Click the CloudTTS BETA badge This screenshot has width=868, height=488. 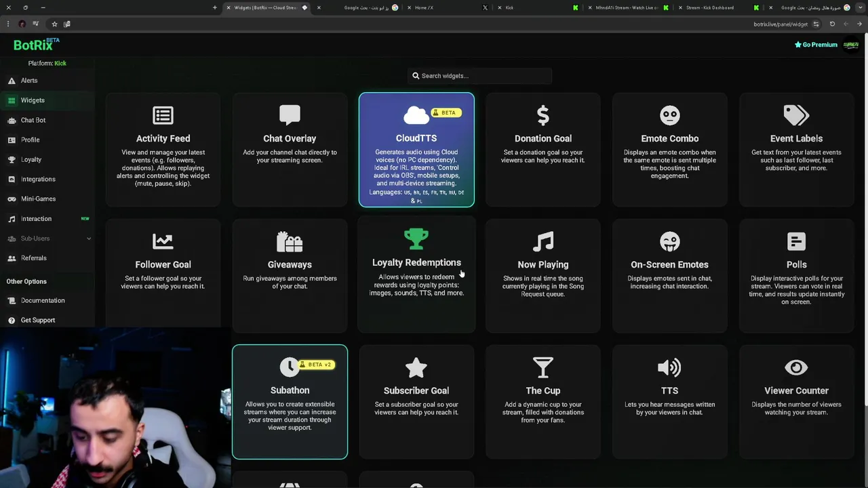[446, 113]
